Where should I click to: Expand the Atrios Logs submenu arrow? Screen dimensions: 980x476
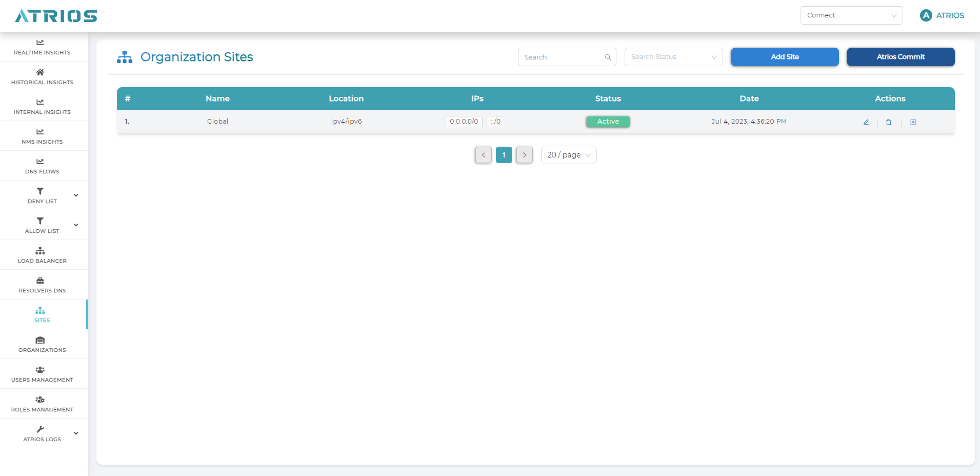76,433
